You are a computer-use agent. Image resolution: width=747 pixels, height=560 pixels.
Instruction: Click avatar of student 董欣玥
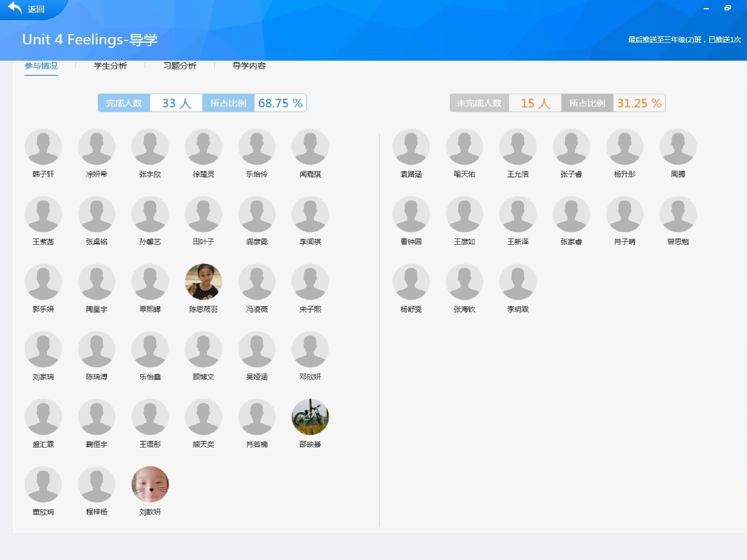click(x=43, y=484)
